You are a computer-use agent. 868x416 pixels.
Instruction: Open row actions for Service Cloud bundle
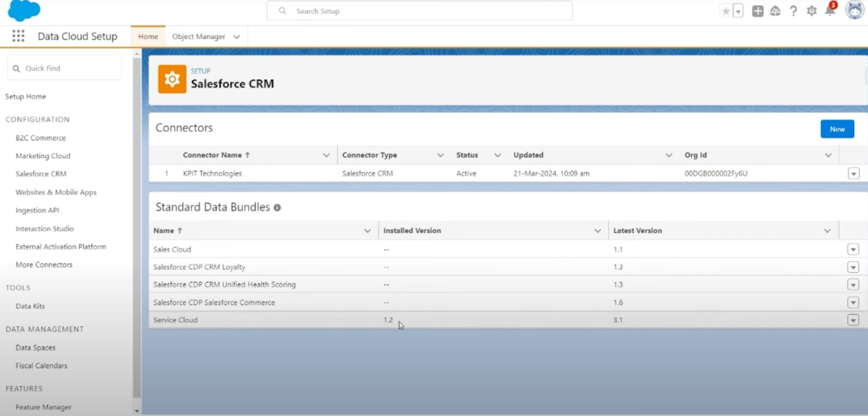[x=853, y=320]
